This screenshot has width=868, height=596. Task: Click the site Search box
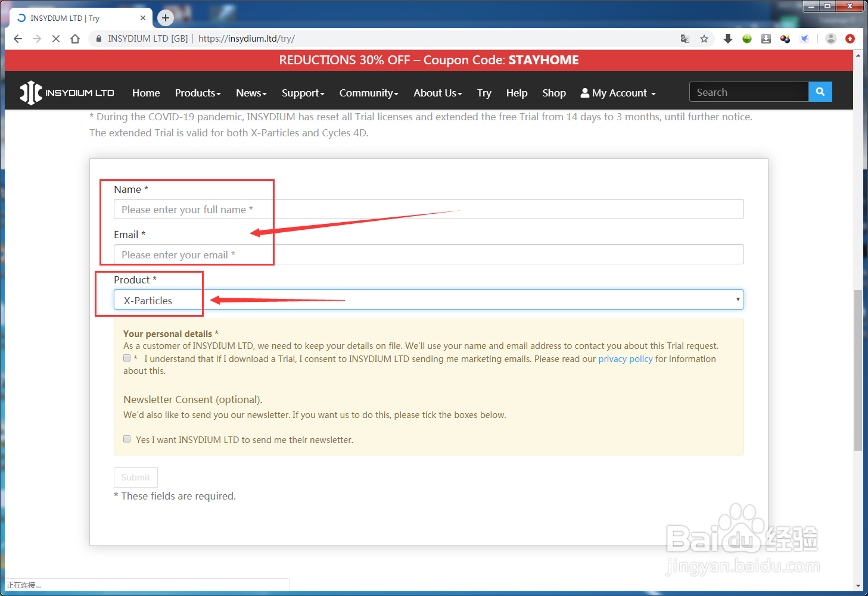click(x=749, y=92)
